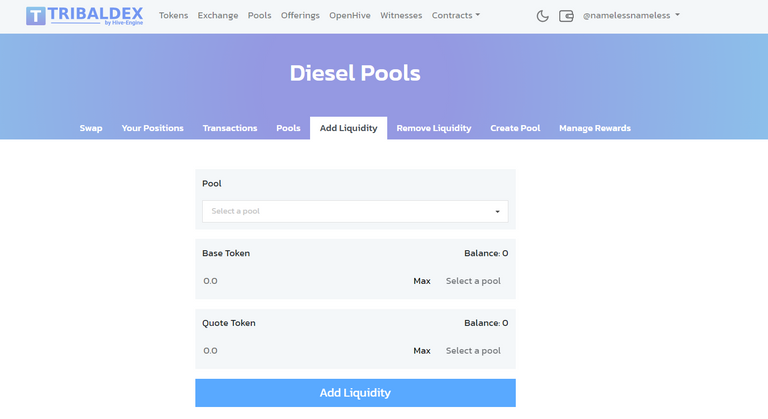Viewport: 768px width, 419px height.
Task: Expand the @namelessnameless account dropdown
Action: click(x=631, y=16)
